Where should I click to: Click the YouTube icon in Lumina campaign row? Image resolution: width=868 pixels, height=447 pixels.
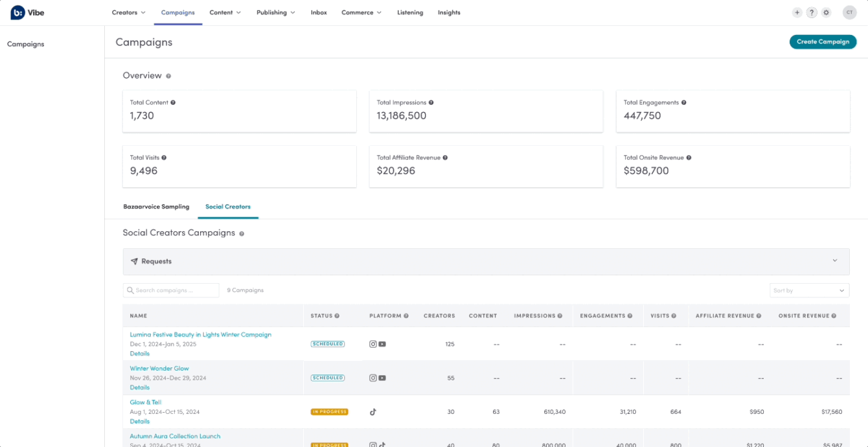tap(382, 343)
